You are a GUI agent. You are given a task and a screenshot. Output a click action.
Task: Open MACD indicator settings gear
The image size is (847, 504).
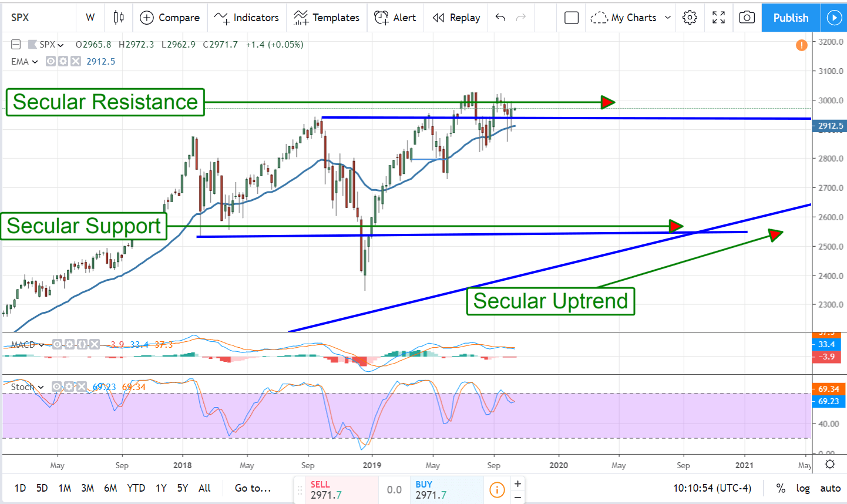coord(70,344)
